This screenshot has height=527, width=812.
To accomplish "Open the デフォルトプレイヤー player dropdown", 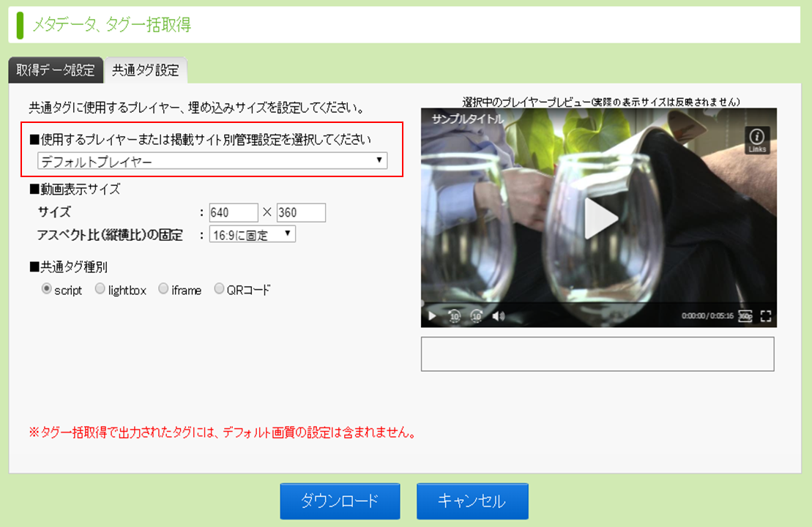I will click(x=212, y=161).
